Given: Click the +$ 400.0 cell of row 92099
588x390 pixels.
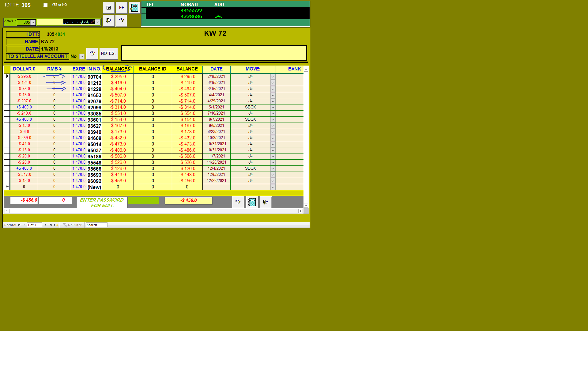Looking at the screenshot, I should click(24, 107).
